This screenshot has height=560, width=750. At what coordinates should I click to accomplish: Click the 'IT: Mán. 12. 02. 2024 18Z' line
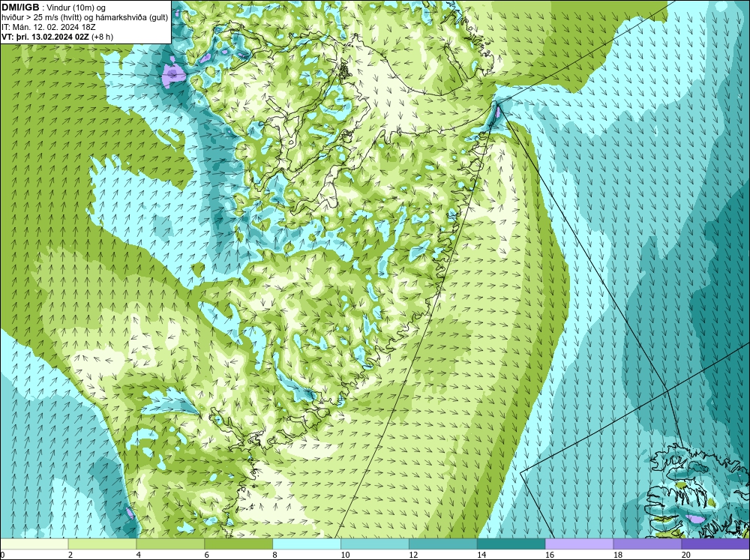click(49, 27)
